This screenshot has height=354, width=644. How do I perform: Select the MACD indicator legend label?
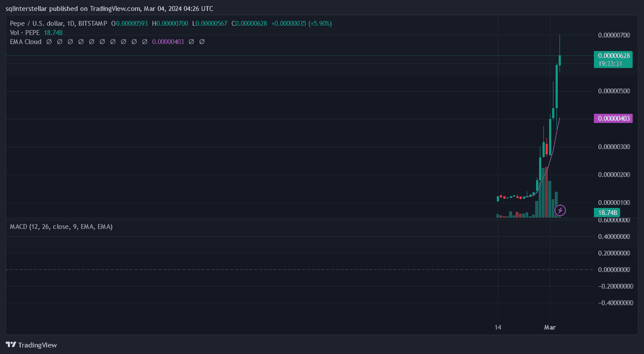point(61,227)
